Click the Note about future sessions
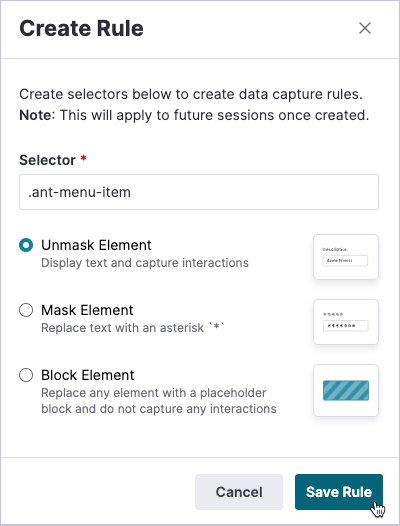Viewport: 400px width, 526px height. coord(194,115)
